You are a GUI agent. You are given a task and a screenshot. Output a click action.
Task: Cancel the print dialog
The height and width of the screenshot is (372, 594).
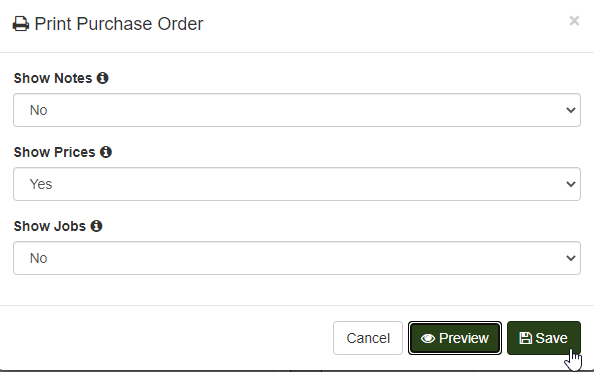(368, 338)
